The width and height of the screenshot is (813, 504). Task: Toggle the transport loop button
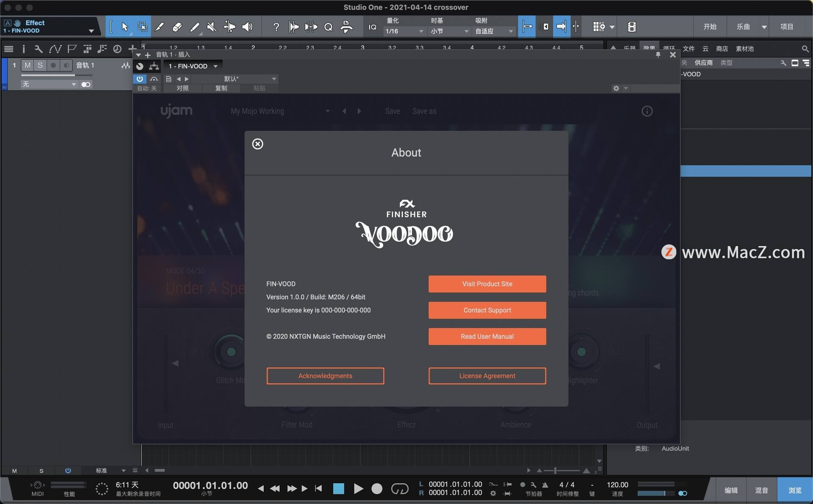pos(399,489)
